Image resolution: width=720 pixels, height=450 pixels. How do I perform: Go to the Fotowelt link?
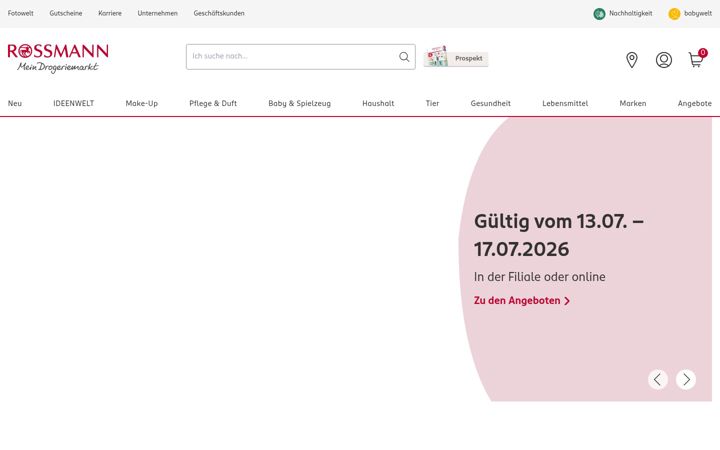click(x=20, y=13)
